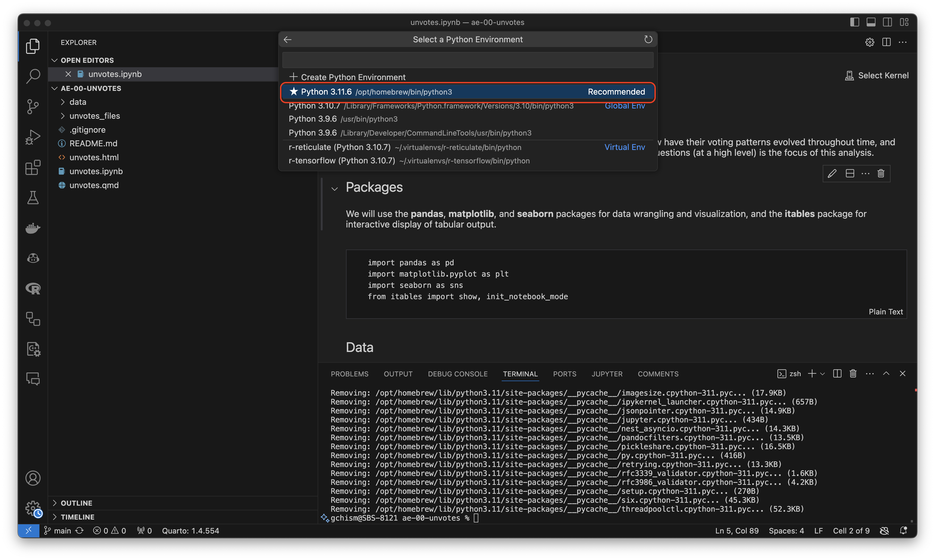Click Select Kernel button
The height and width of the screenshot is (560, 935).
(x=877, y=75)
